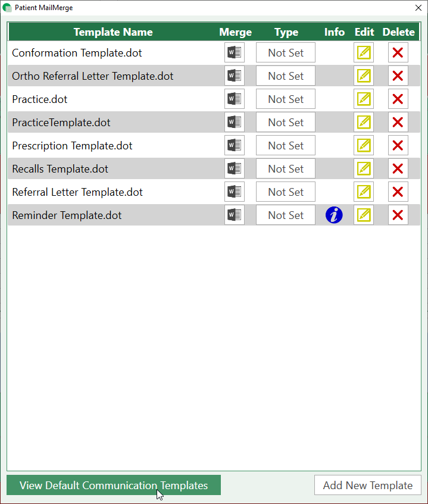428x504 pixels.
Task: Run Word merge for Referral Letter Template.dot
Action: point(234,192)
